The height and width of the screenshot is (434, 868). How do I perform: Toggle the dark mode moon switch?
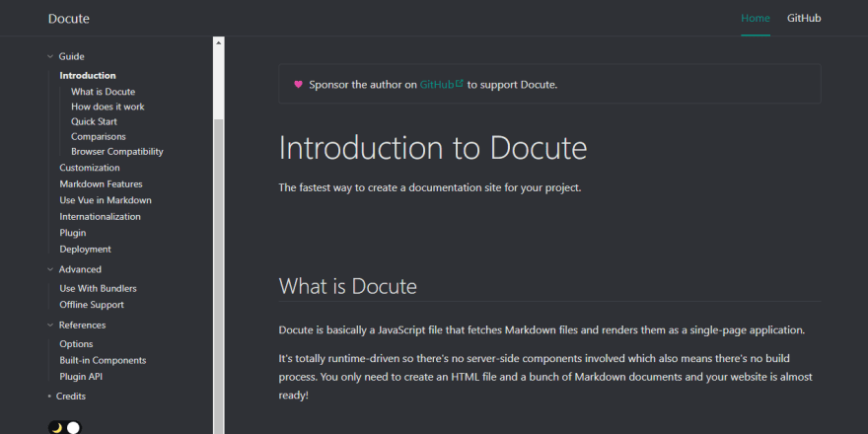(x=65, y=427)
